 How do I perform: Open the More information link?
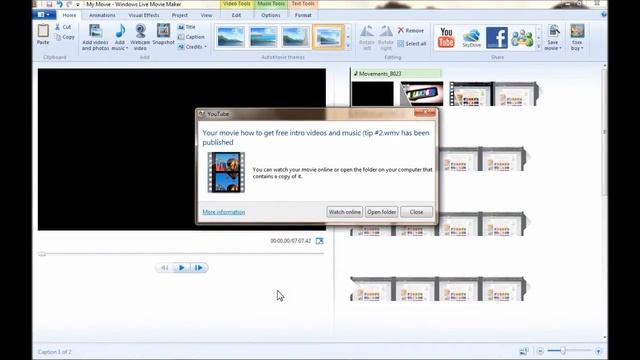pos(224,212)
